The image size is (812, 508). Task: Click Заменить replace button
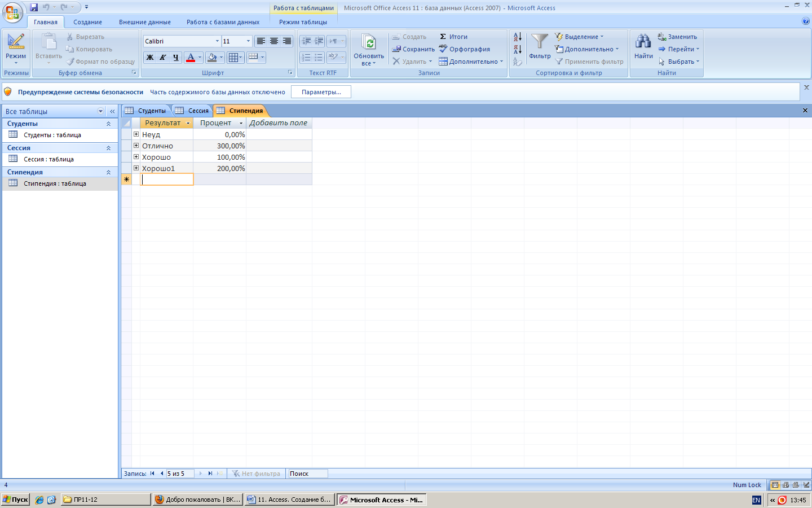coord(677,37)
